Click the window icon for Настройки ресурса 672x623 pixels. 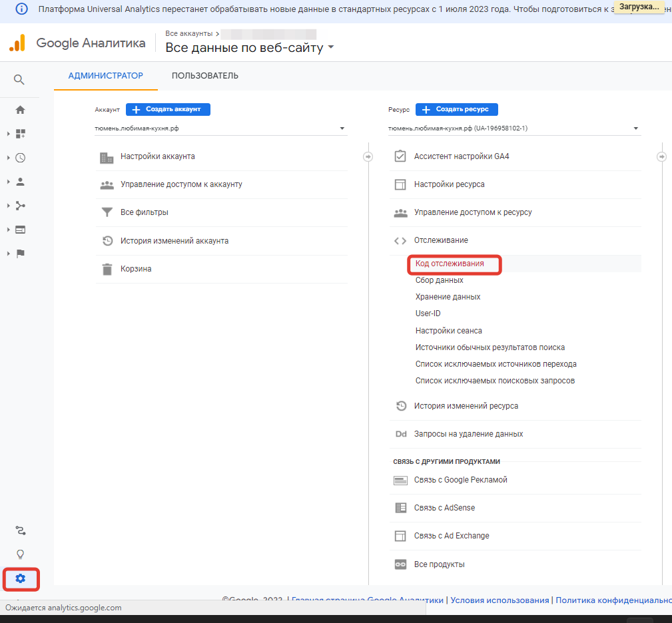(400, 185)
